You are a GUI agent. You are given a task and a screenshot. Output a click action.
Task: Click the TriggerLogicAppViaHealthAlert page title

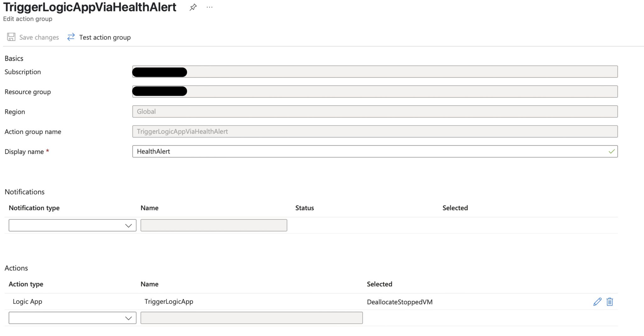tap(90, 7)
